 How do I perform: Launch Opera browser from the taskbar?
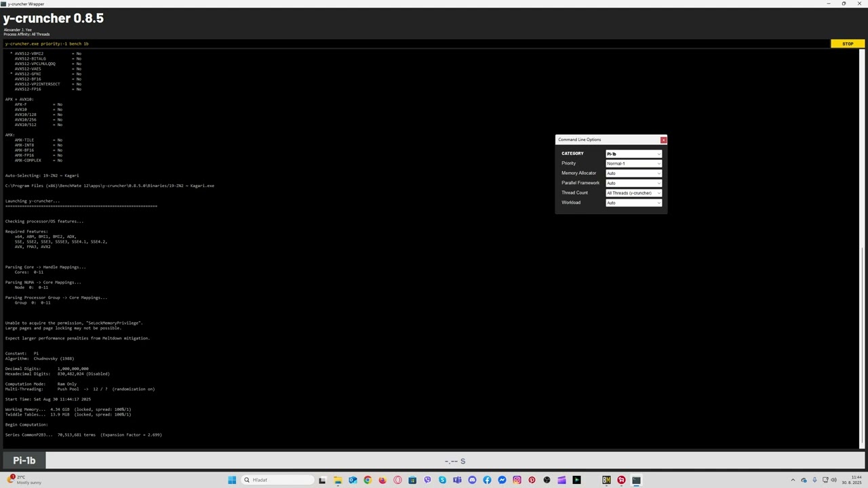tap(397, 480)
